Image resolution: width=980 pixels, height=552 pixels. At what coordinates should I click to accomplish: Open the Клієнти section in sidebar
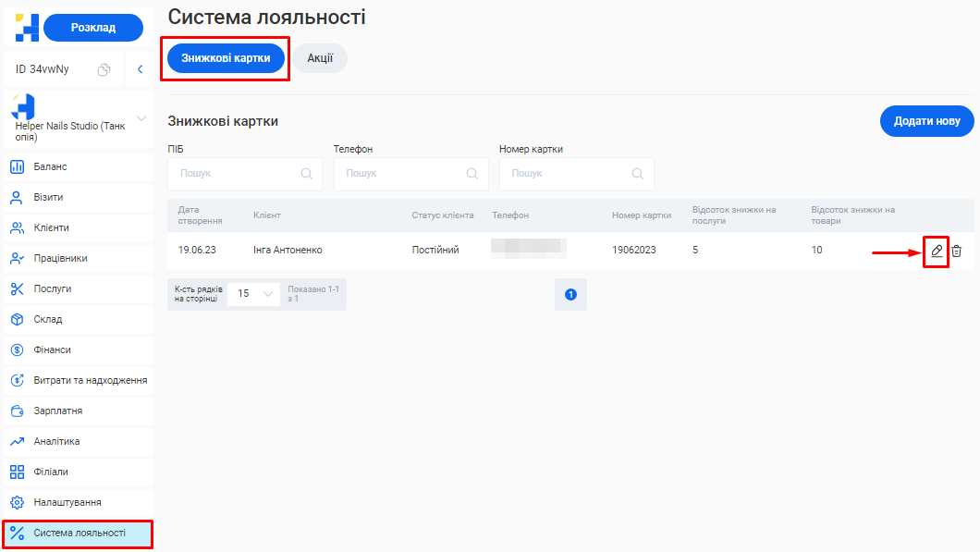click(x=52, y=227)
